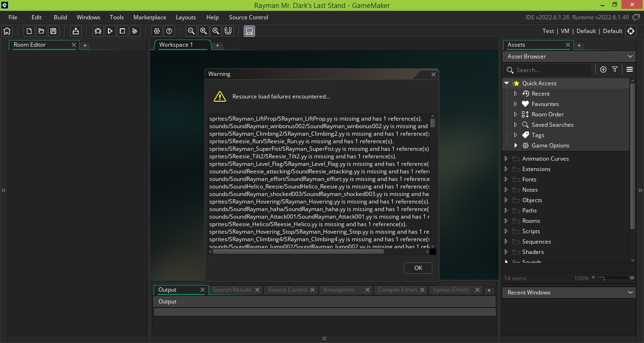Close the Warning dialog with X
This screenshot has height=343, width=644.
(x=434, y=74)
